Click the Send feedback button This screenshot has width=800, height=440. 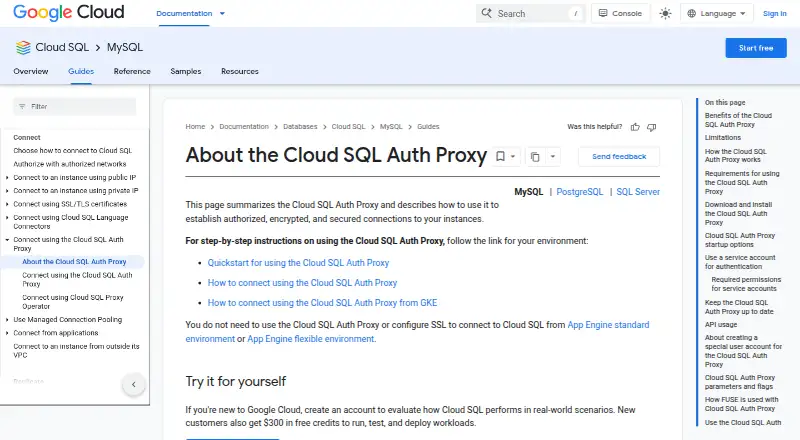[x=619, y=157]
